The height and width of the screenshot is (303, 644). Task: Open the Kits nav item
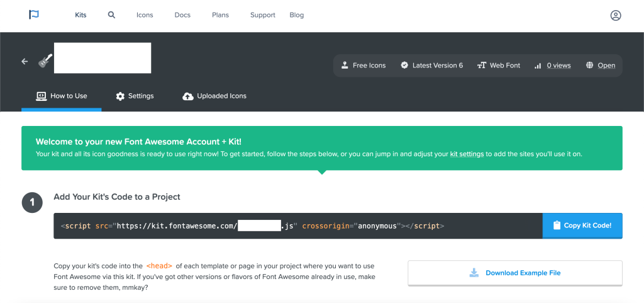pyautogui.click(x=80, y=15)
